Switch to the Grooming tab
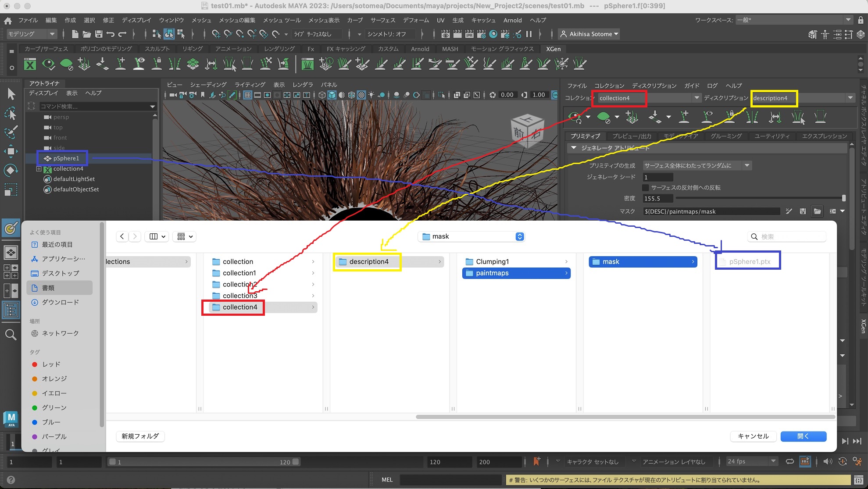Image resolution: width=868 pixels, height=489 pixels. 726,136
